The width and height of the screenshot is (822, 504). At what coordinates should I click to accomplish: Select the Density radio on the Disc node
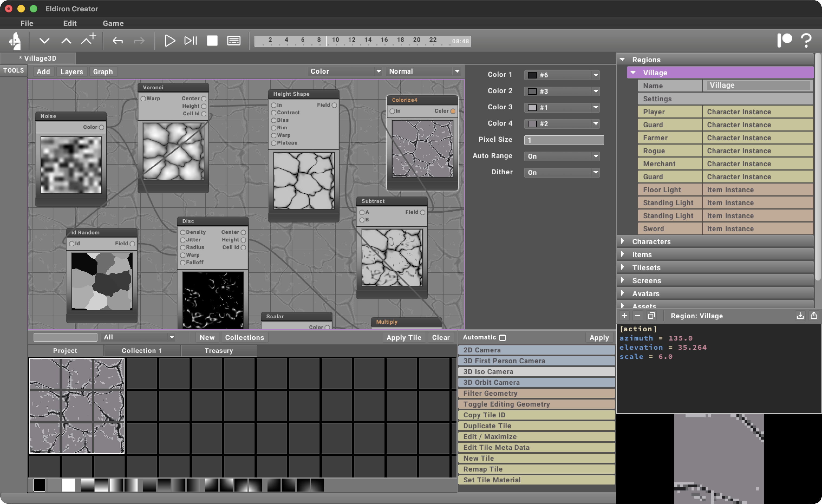(x=183, y=232)
